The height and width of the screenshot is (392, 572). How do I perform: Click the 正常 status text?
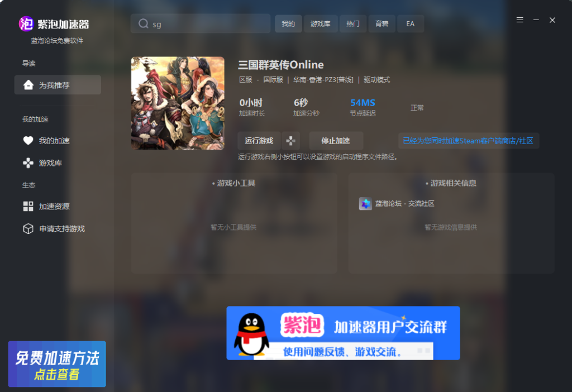pos(417,108)
